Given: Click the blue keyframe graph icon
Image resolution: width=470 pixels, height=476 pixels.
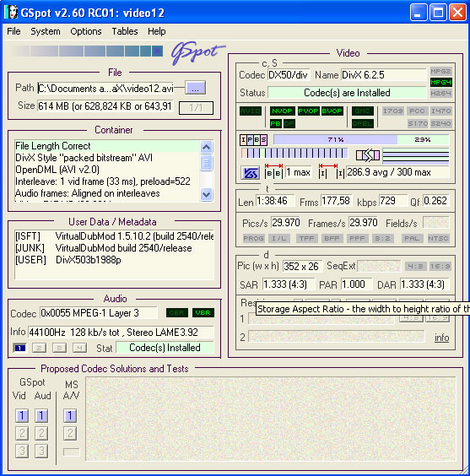Looking at the screenshot, I should [250, 173].
